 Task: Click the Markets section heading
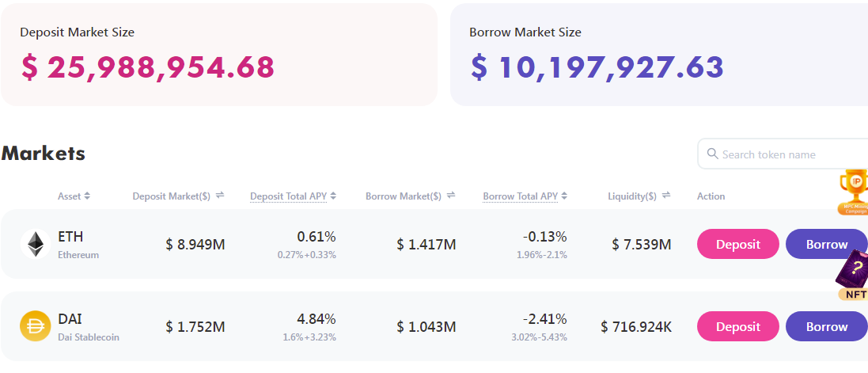tap(44, 153)
